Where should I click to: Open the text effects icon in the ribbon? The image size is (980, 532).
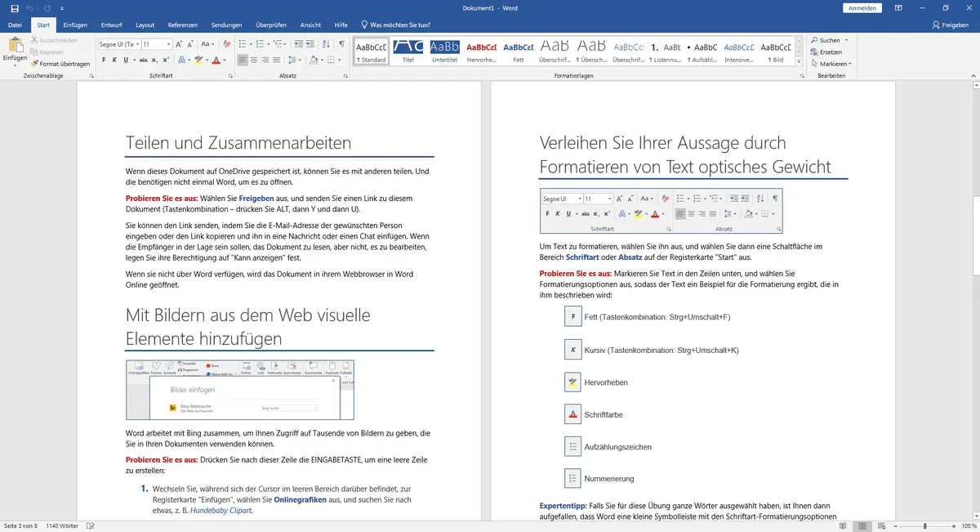click(180, 60)
